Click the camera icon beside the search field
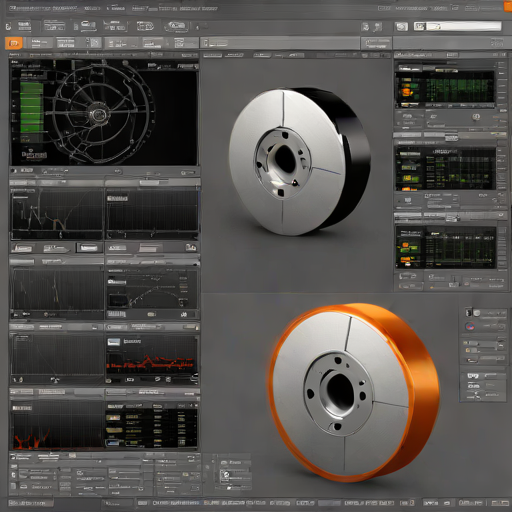Screen dimensions: 512x512 tap(401, 26)
